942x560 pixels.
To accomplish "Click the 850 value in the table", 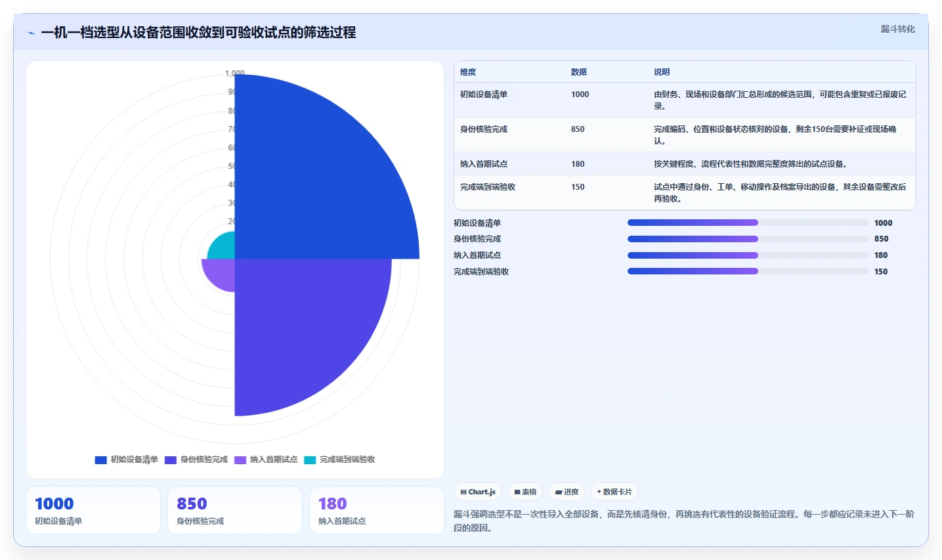I will pos(578,129).
